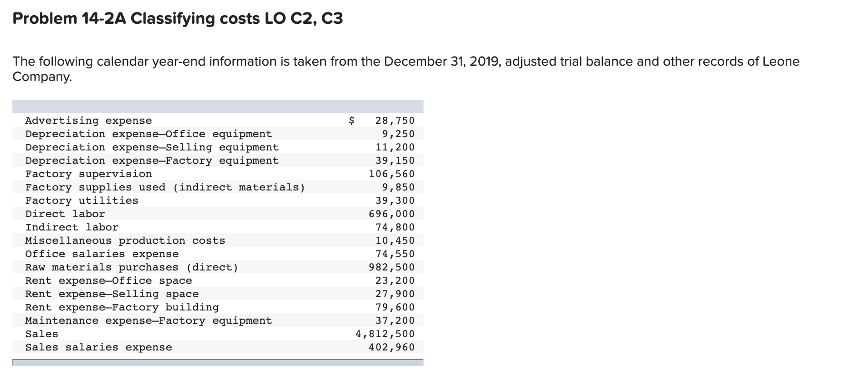Select the "Factory supervision" label

(x=89, y=174)
